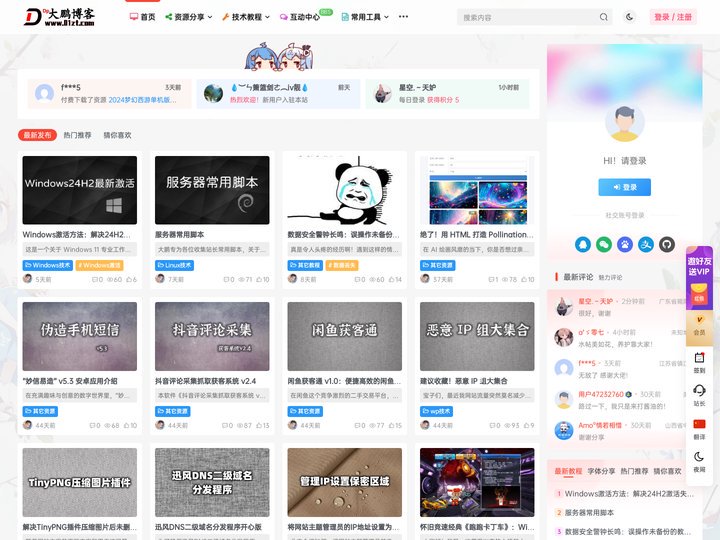Click the 会员 VIP floating icon
720x540 pixels.
point(699,325)
